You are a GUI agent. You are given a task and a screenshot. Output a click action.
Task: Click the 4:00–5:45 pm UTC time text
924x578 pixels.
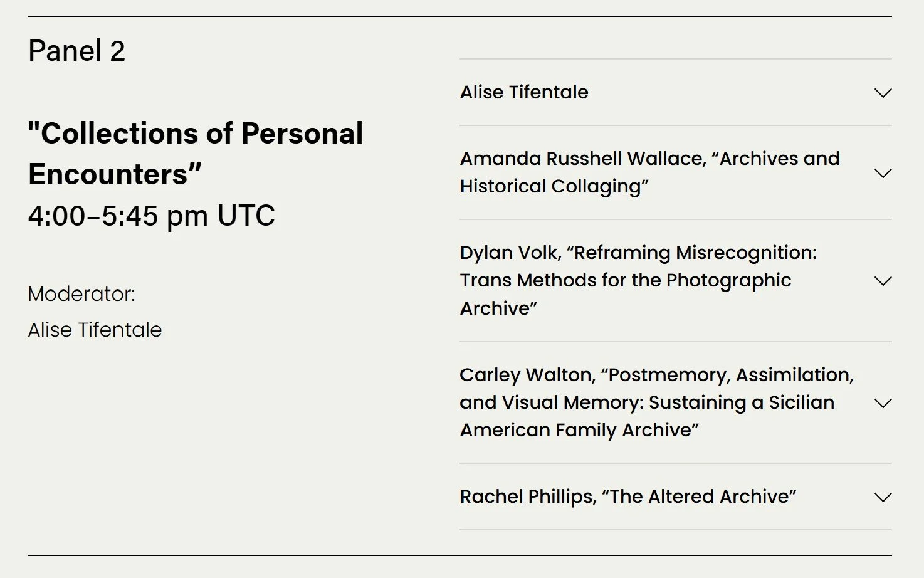pyautogui.click(x=151, y=216)
